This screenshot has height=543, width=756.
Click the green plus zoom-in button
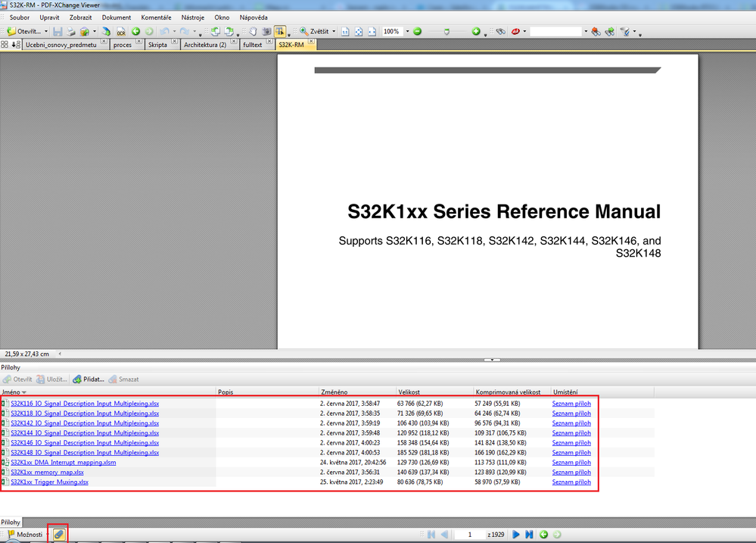point(476,31)
